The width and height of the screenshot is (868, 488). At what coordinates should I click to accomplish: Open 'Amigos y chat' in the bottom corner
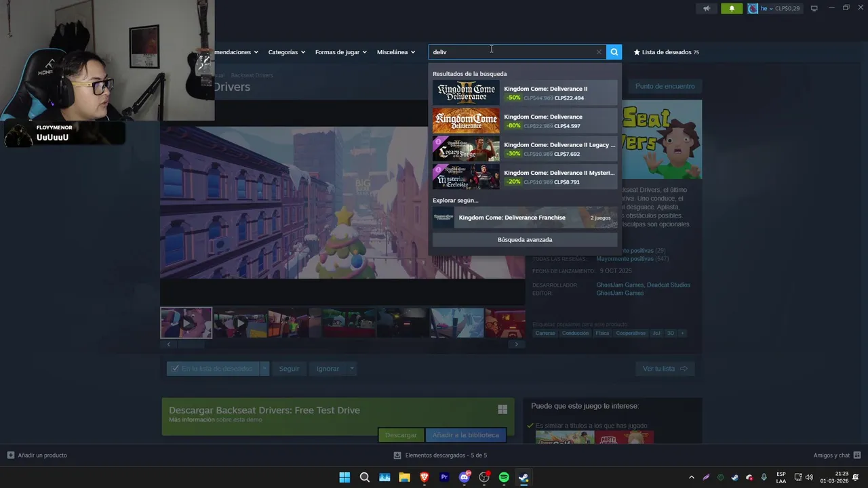pos(837,455)
